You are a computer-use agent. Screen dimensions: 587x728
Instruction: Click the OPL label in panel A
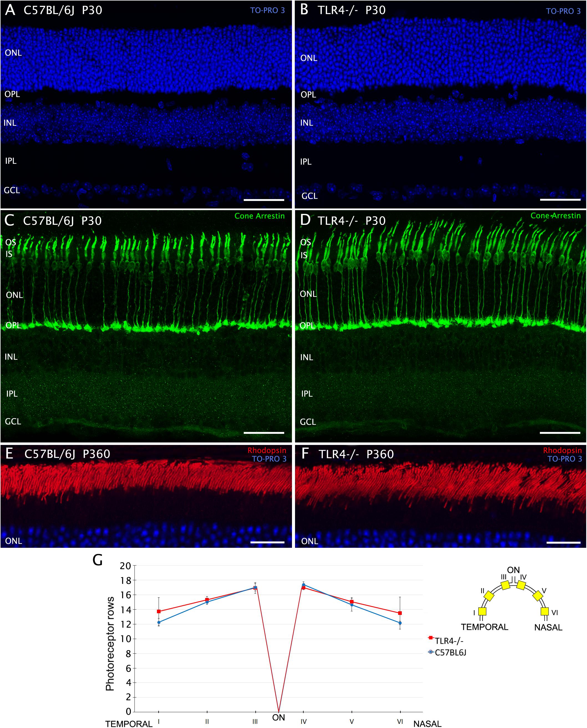point(12,94)
